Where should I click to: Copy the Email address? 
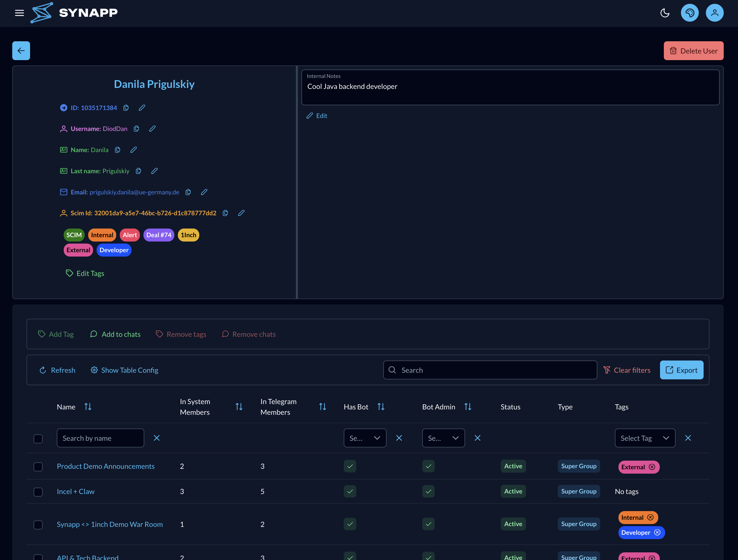[x=188, y=192]
